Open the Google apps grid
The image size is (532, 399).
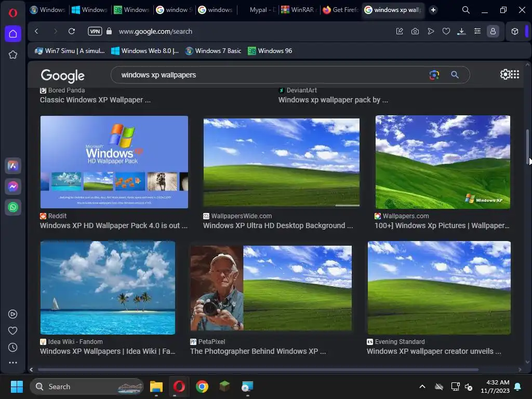(515, 74)
